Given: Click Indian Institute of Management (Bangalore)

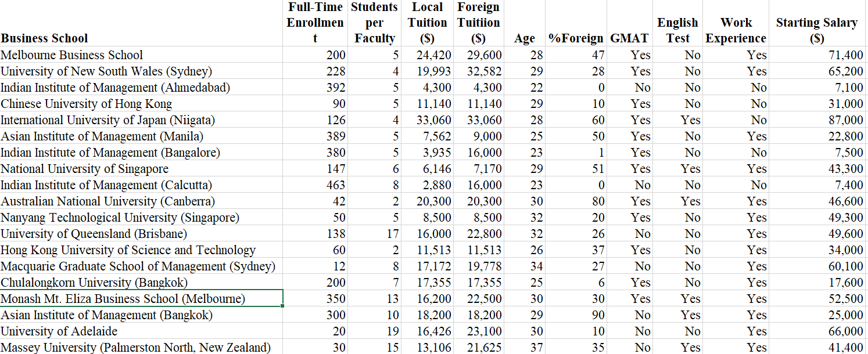Looking at the screenshot, I should [142, 153].
